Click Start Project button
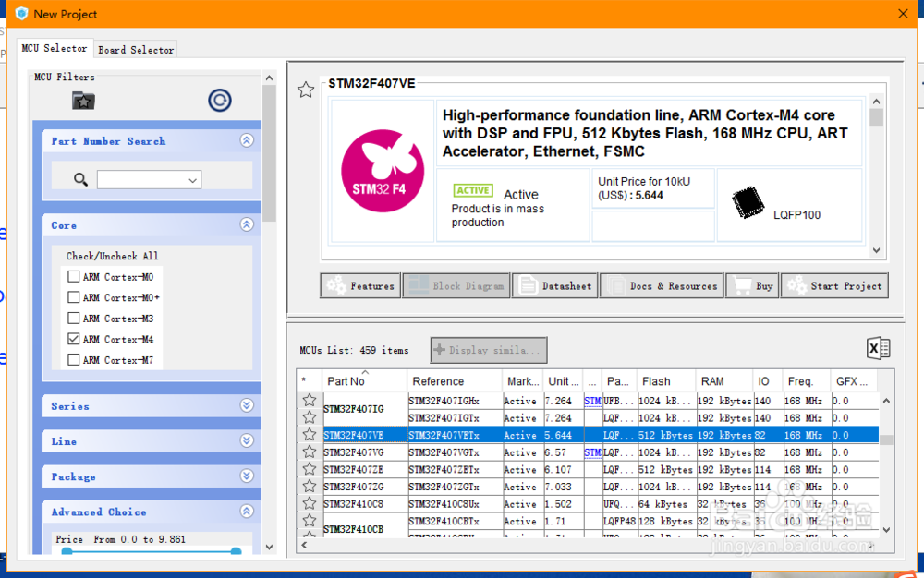 click(834, 286)
